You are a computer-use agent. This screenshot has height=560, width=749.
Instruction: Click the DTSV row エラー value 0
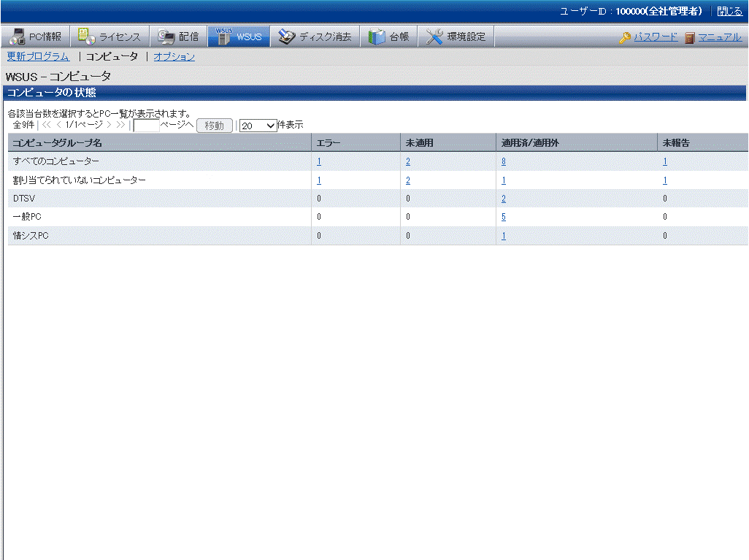point(319,199)
